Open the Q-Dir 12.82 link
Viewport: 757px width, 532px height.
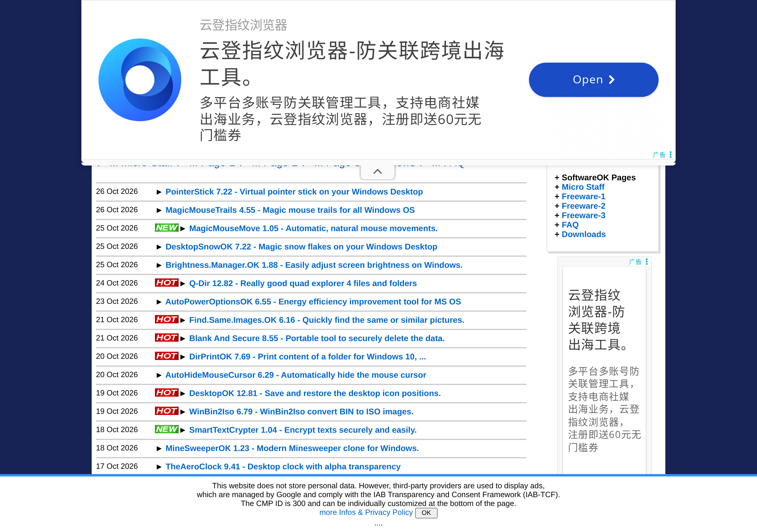click(x=303, y=283)
